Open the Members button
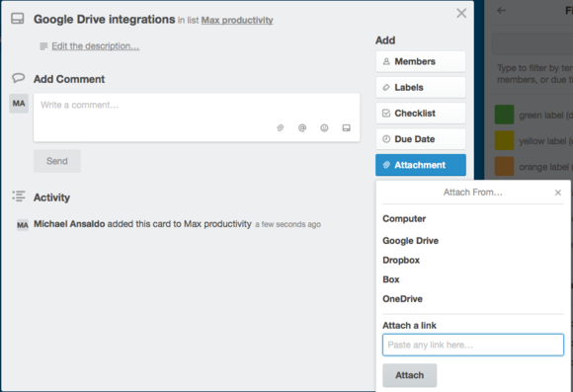The width and height of the screenshot is (573, 392). point(421,61)
